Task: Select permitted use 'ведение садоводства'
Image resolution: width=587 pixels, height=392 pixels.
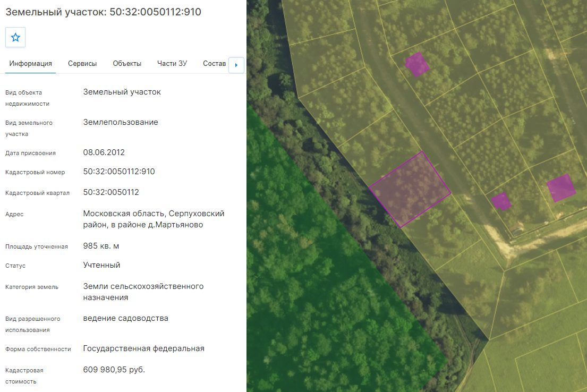Action: 126,318
